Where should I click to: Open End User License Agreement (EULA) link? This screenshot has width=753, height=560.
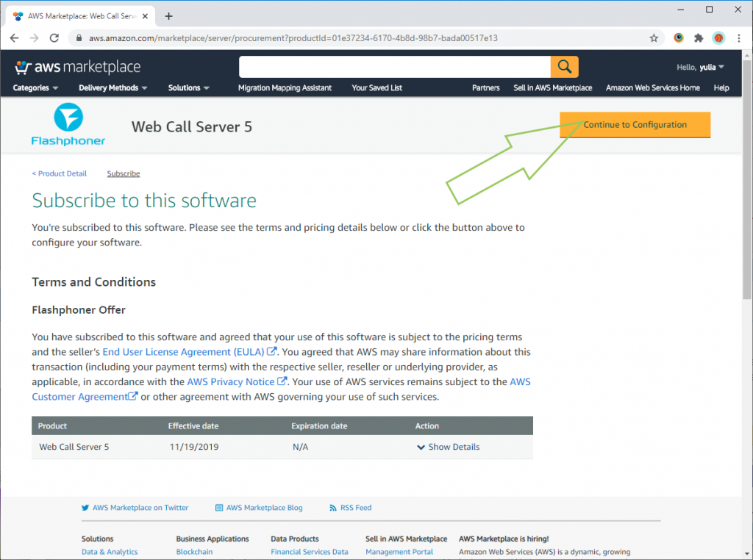[x=189, y=352]
